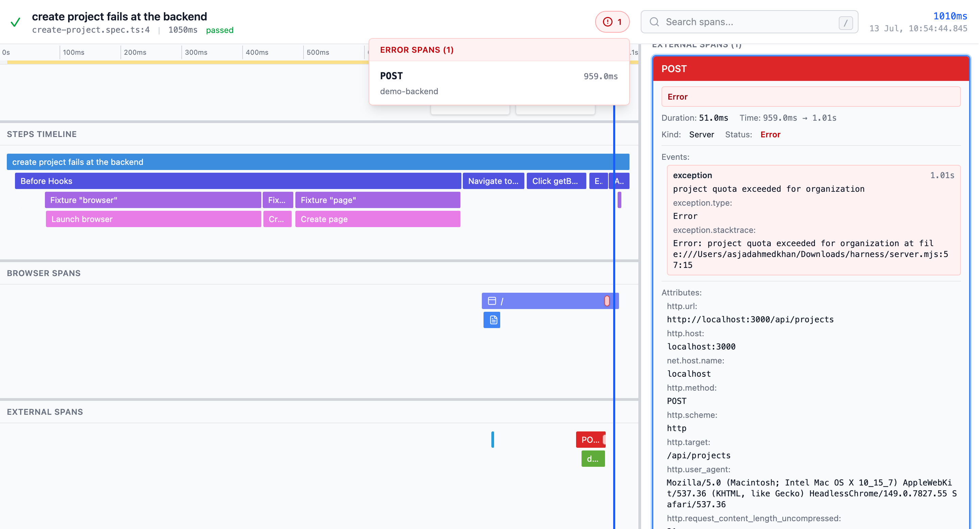Screen dimensions: 980x529
Task: Click the green passed checkmark icon
Action: tap(15, 22)
